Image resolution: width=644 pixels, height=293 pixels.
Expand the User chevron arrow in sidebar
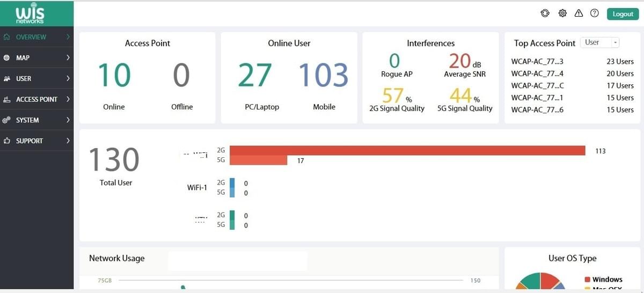click(68, 78)
